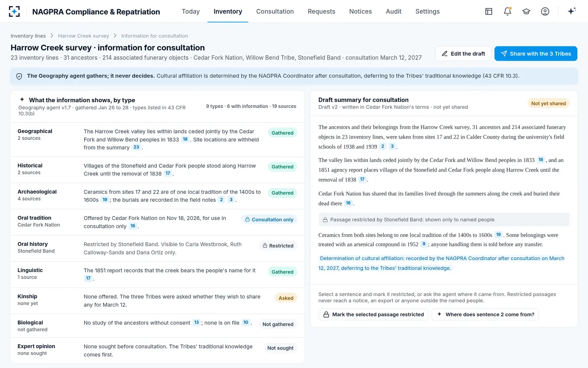Go to Requests tab

321,11
